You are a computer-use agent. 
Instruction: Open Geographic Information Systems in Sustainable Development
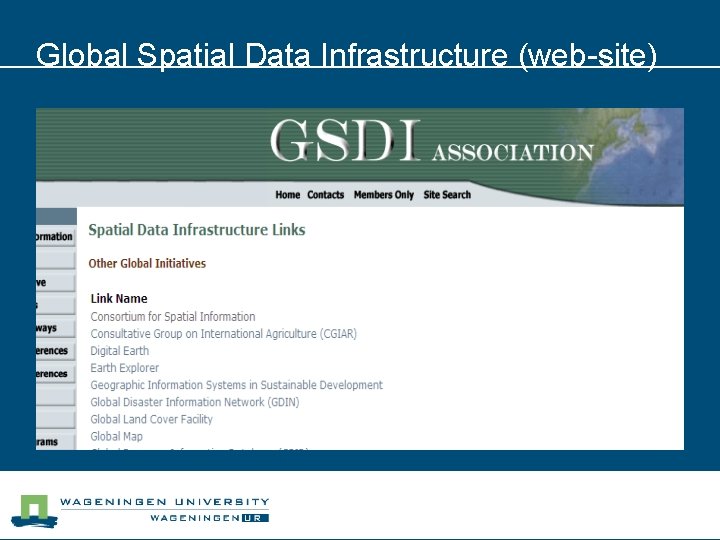pyautogui.click(x=236, y=385)
